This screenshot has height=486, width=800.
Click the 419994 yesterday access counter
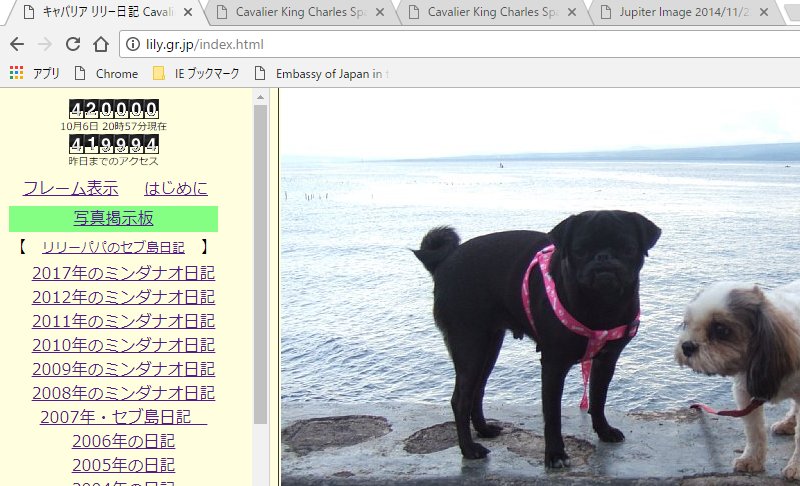pos(114,144)
